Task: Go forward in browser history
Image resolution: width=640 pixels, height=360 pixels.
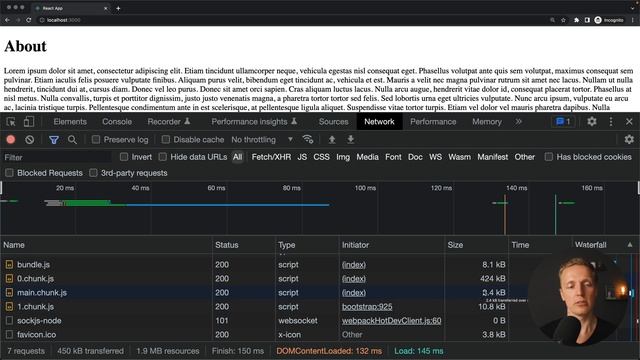Action: coord(18,20)
